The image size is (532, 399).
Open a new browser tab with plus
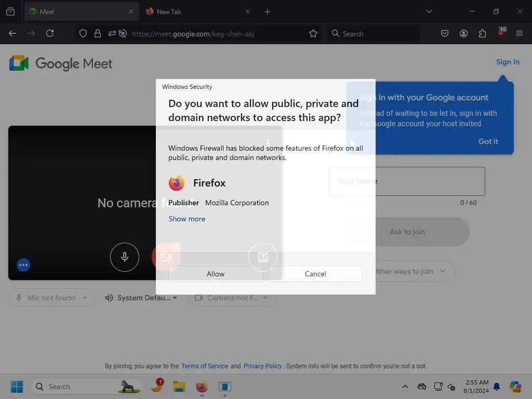click(267, 12)
